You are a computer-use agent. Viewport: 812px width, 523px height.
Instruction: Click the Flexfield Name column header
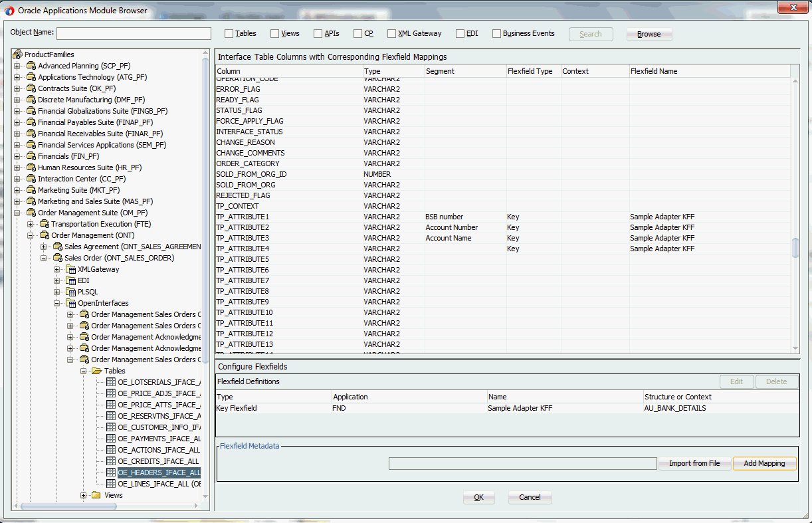(710, 71)
